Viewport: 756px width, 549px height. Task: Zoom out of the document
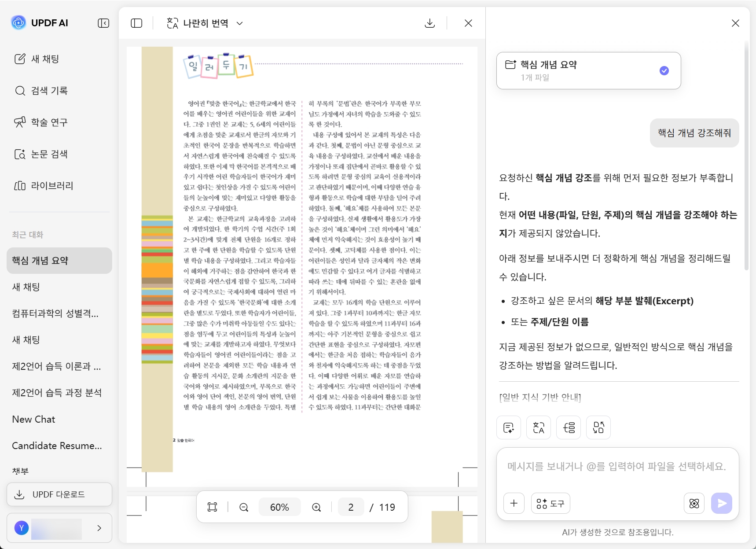click(244, 507)
